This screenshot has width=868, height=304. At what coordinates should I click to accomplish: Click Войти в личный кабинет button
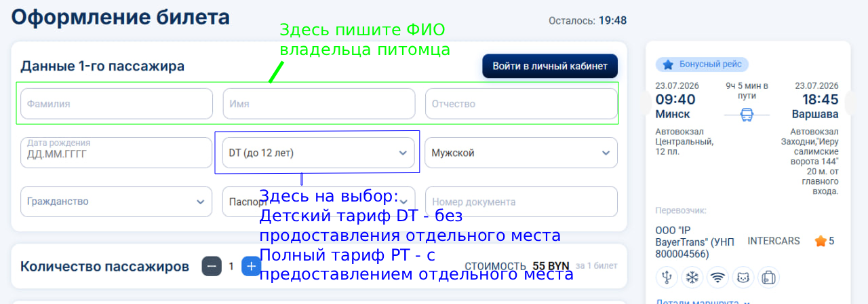click(550, 66)
